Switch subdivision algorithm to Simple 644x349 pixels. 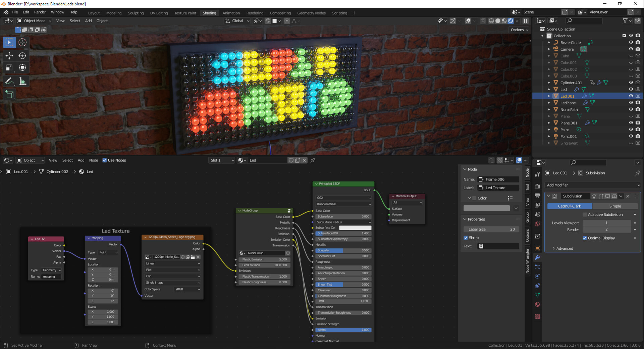616,206
